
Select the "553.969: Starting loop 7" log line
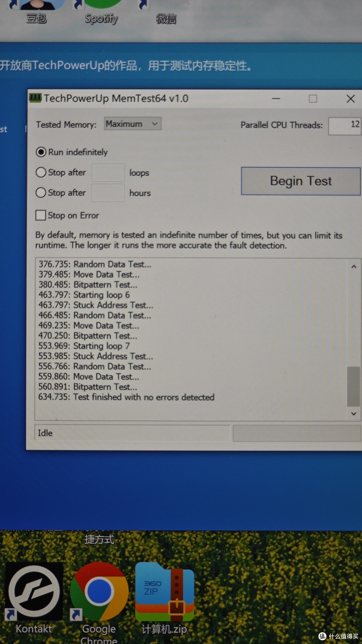coord(84,346)
